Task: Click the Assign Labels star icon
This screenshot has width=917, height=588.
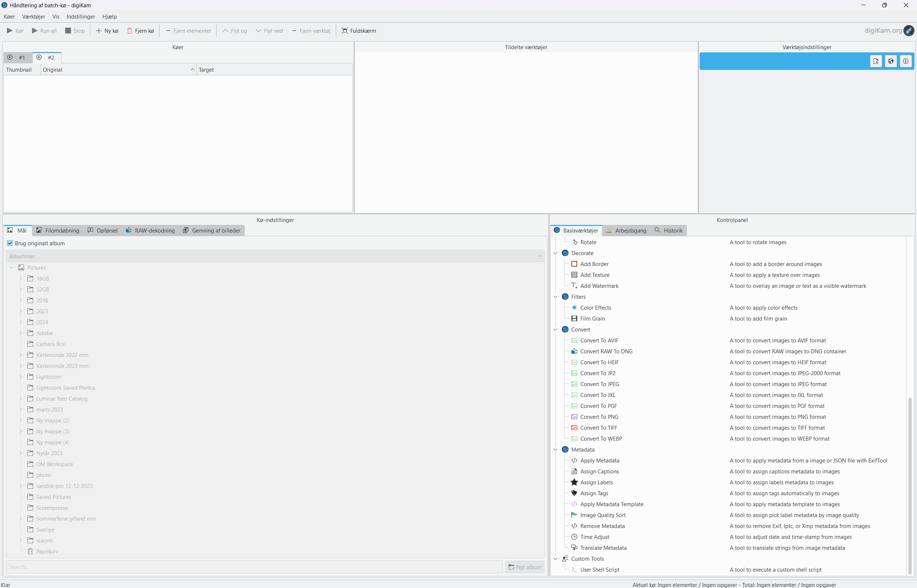Action: (x=574, y=482)
